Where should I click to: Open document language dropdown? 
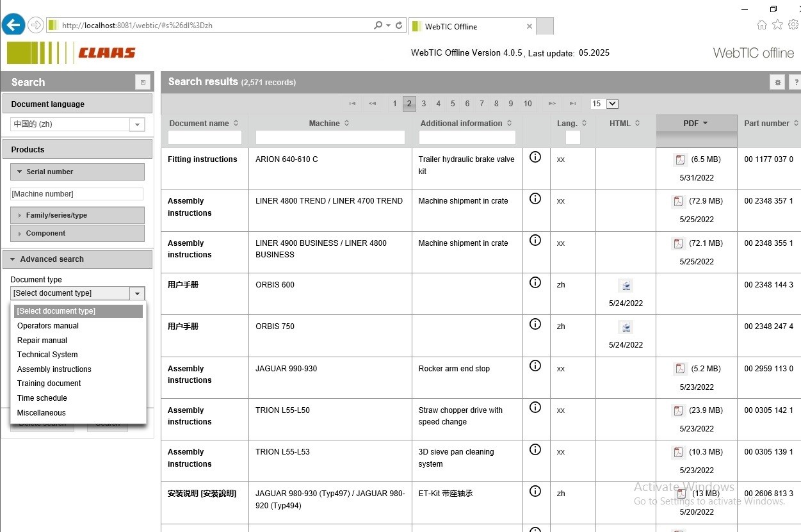(137, 125)
